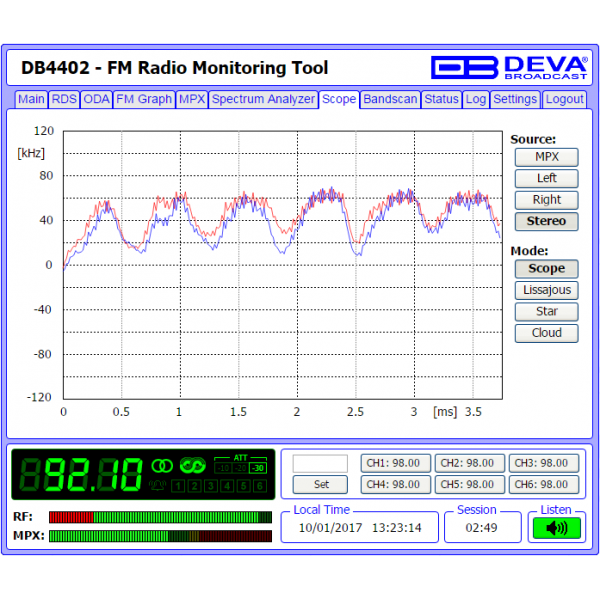Click the oscilloscope waveform graph
Screen dimensions: 600x600
point(283,265)
